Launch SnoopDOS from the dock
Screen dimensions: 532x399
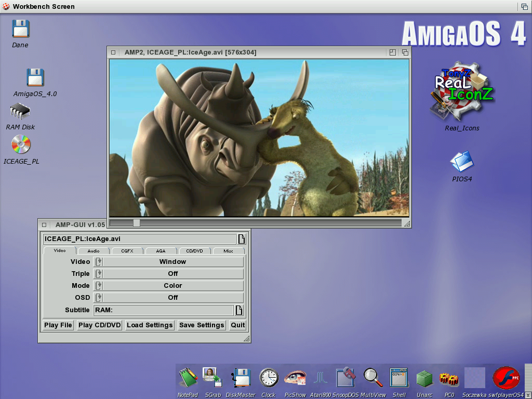point(345,377)
